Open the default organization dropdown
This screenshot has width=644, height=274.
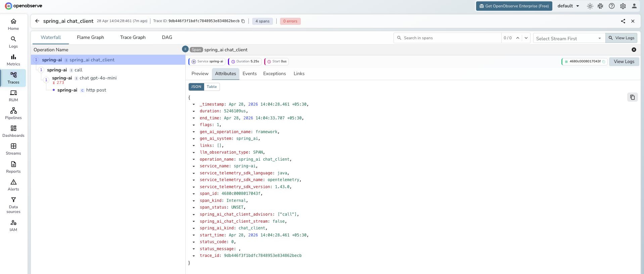tap(568, 6)
